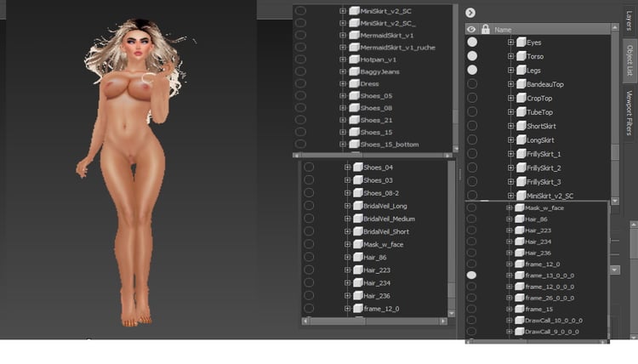Show the Dress object
This screenshot has height=364, width=638.
[300, 83]
